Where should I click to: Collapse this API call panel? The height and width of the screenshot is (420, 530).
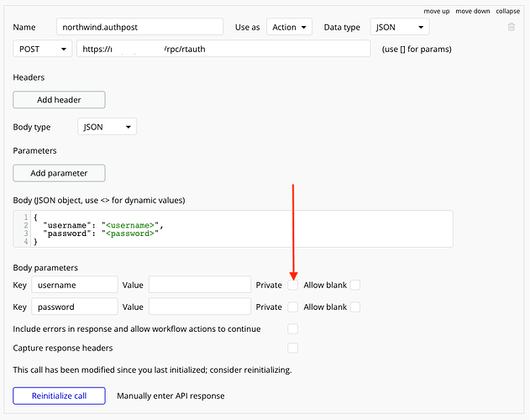tap(507, 11)
